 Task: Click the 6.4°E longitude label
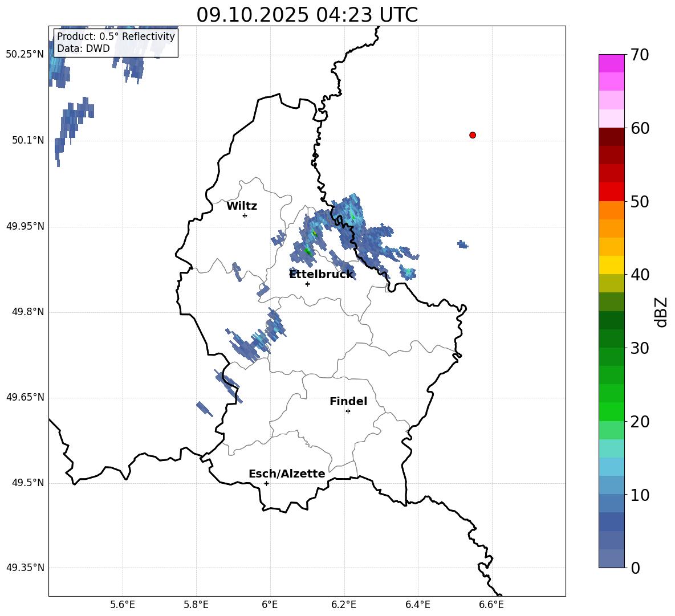tap(417, 605)
